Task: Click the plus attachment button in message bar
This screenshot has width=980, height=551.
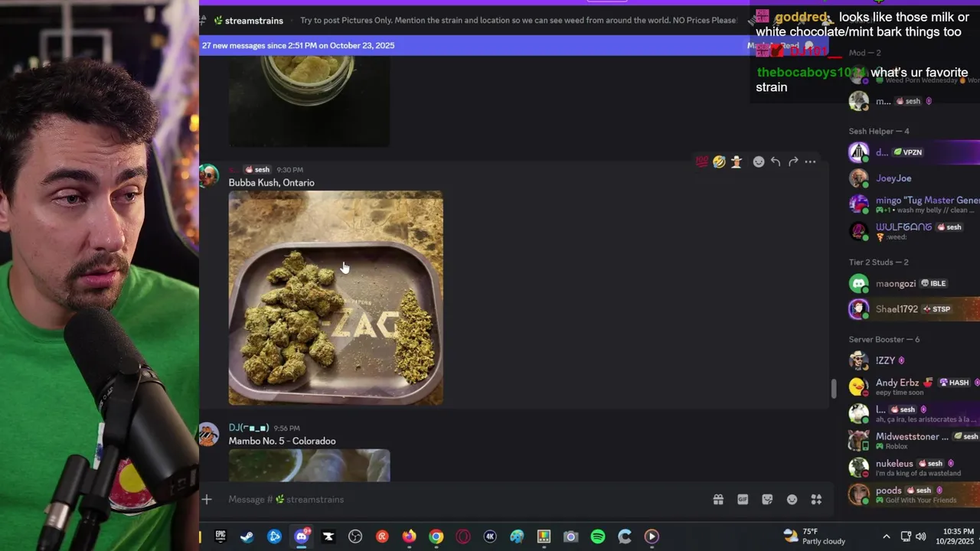Action: pyautogui.click(x=207, y=499)
